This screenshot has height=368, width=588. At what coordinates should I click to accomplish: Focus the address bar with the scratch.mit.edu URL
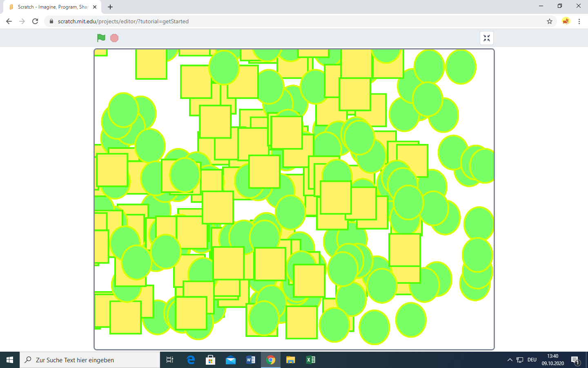point(301,21)
